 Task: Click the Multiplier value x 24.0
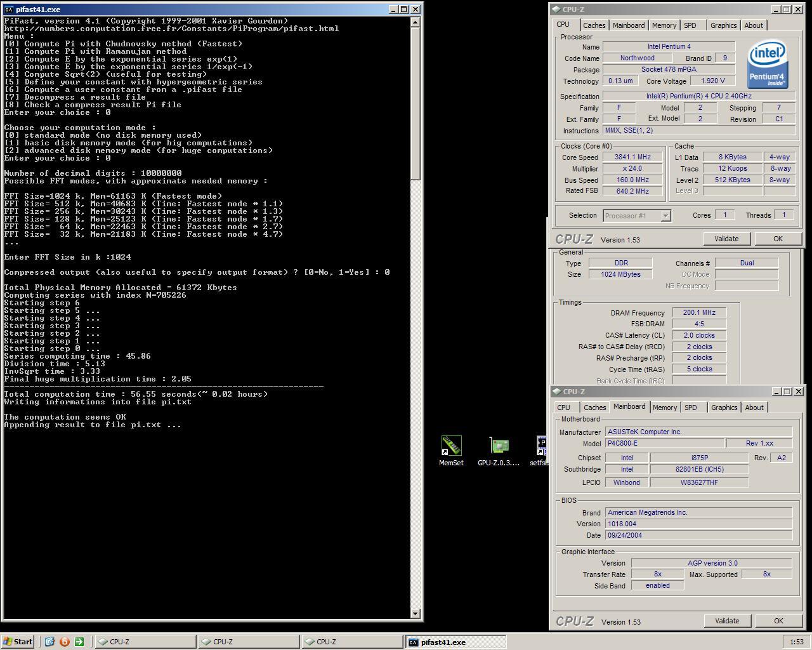(x=632, y=169)
